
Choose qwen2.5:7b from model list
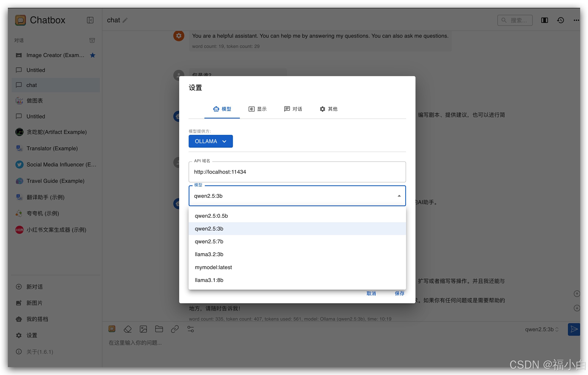pos(209,241)
